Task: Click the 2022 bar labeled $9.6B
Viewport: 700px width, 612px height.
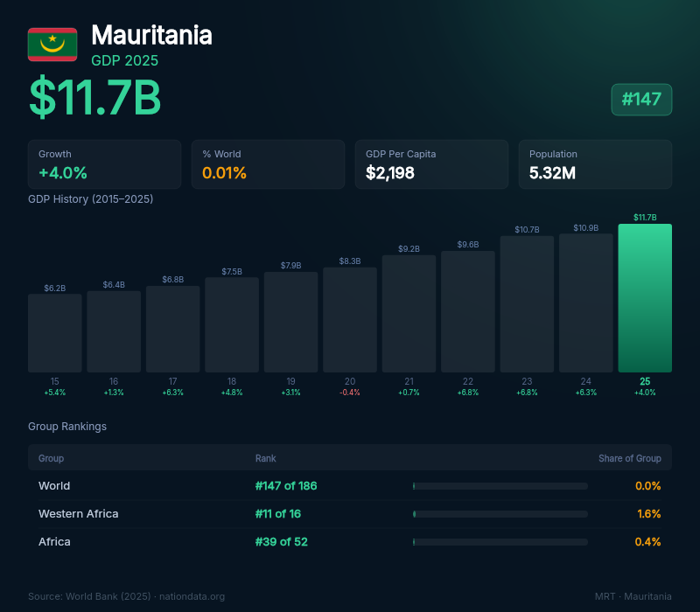Action: [x=468, y=311]
